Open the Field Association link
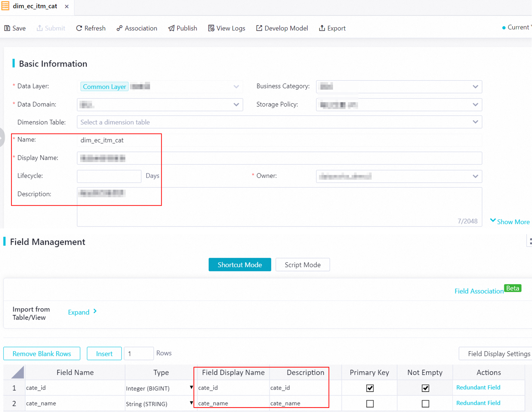The height and width of the screenshot is (412, 532). point(479,291)
